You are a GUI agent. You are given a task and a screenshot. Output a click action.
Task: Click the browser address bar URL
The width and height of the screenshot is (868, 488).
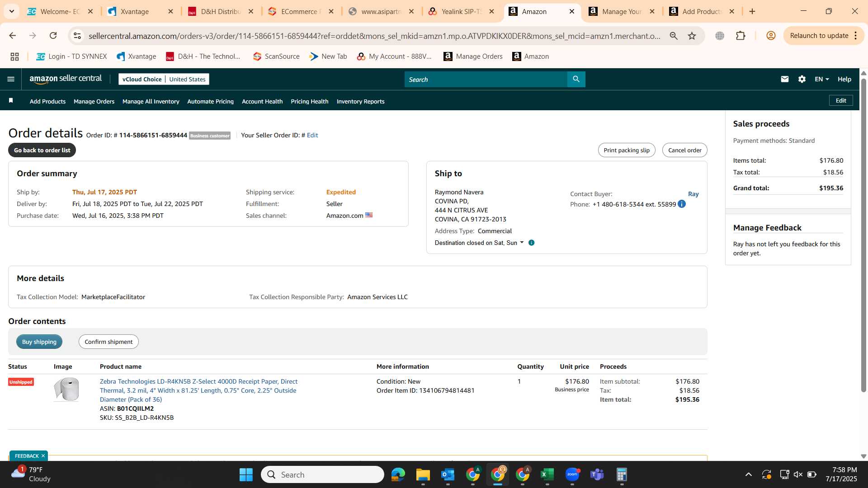coord(374,36)
